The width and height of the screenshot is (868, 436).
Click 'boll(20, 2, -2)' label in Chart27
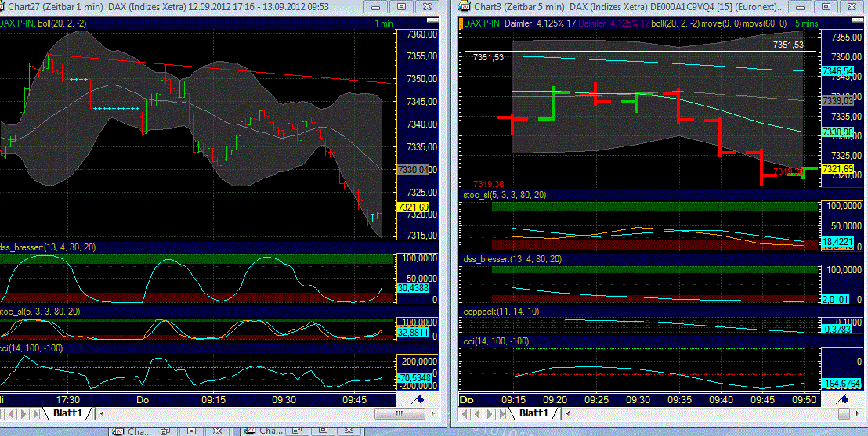[62, 23]
